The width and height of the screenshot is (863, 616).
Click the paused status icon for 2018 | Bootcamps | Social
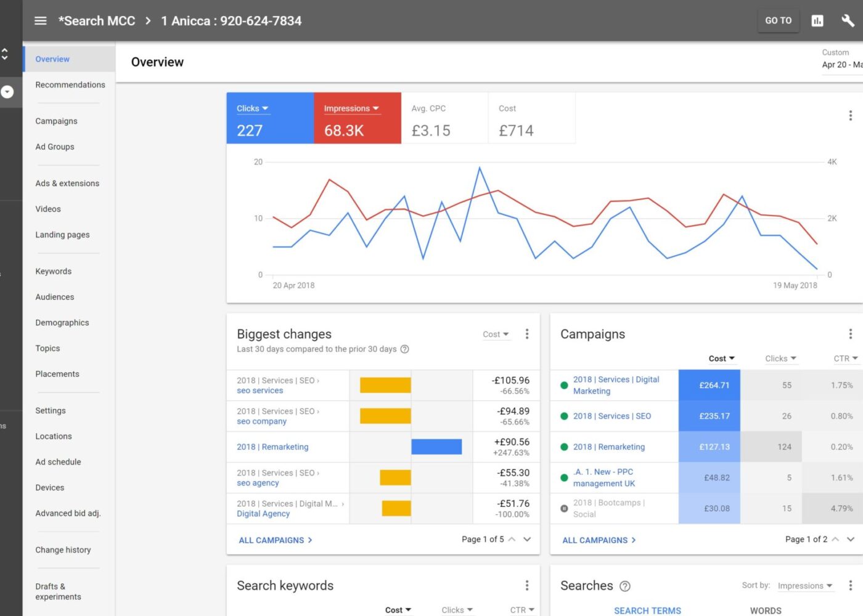564,508
